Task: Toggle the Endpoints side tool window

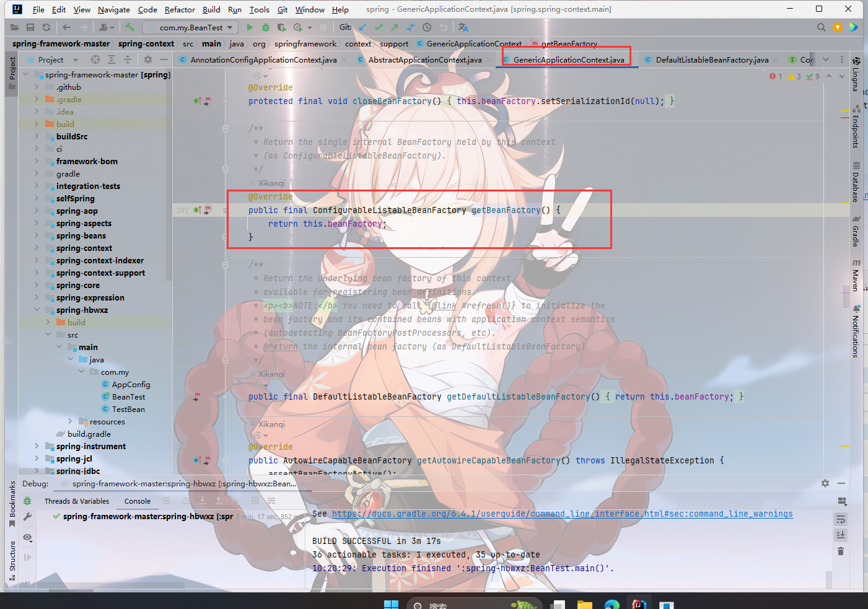Action: (x=856, y=126)
